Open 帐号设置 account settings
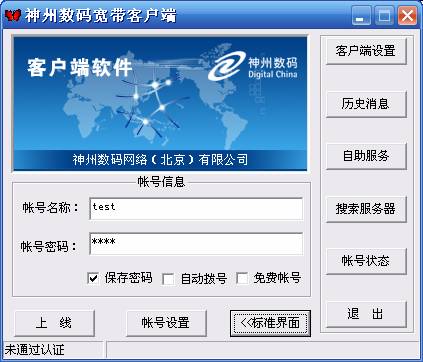The height and width of the screenshot is (362, 423). tap(166, 323)
